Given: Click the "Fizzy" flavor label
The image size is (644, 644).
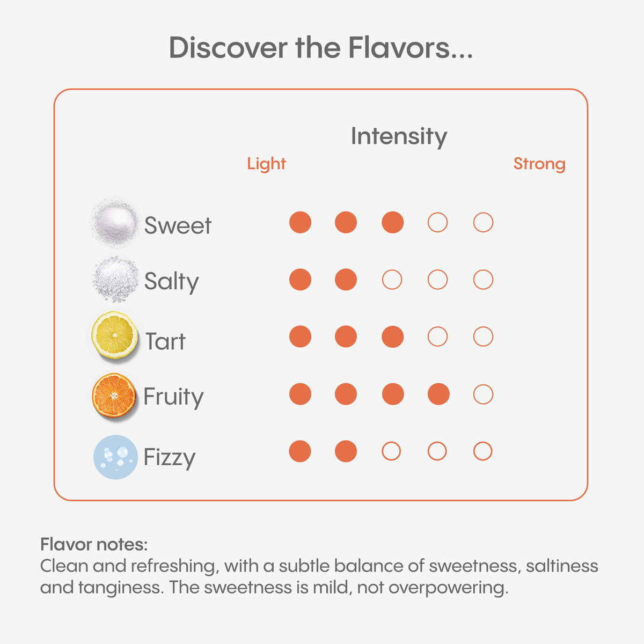Looking at the screenshot, I should click(169, 458).
